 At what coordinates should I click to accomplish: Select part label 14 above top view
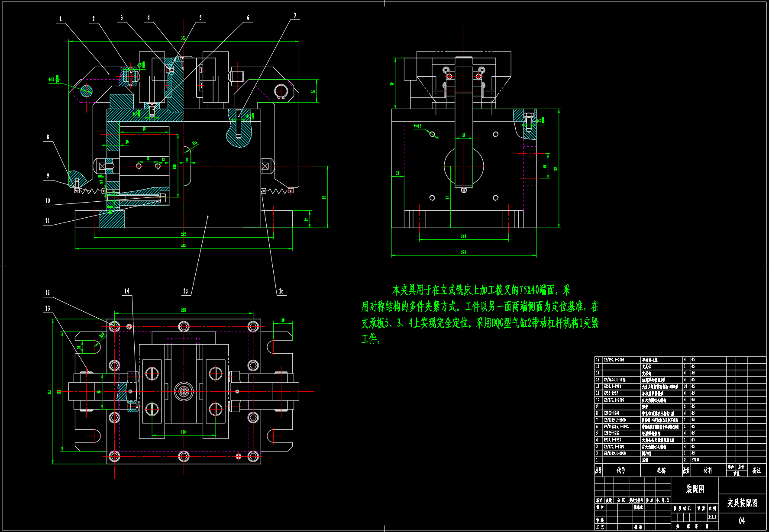click(126, 291)
